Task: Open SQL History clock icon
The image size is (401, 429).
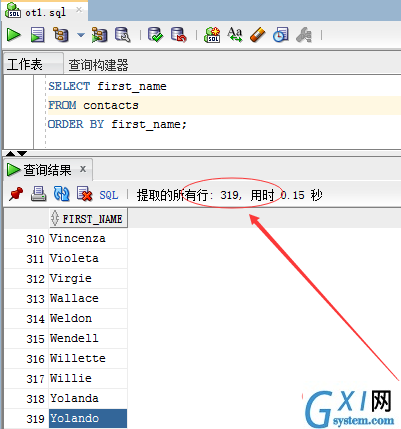Action: 280,35
